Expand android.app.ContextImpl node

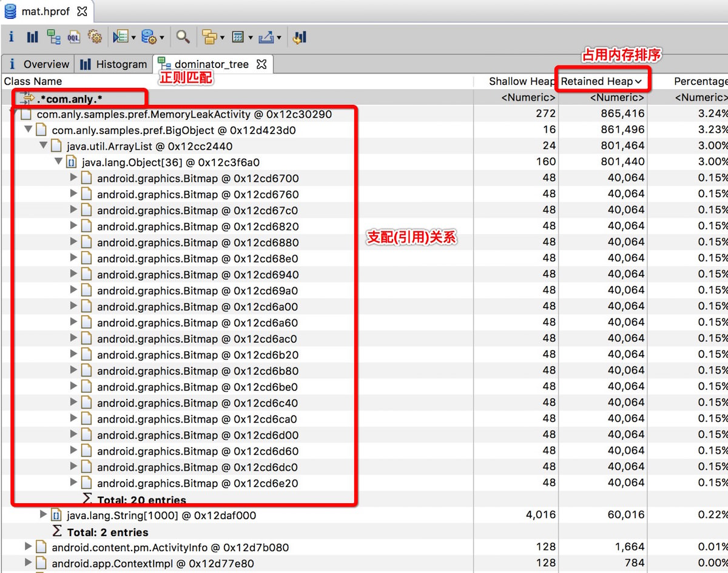pyautogui.click(x=29, y=563)
